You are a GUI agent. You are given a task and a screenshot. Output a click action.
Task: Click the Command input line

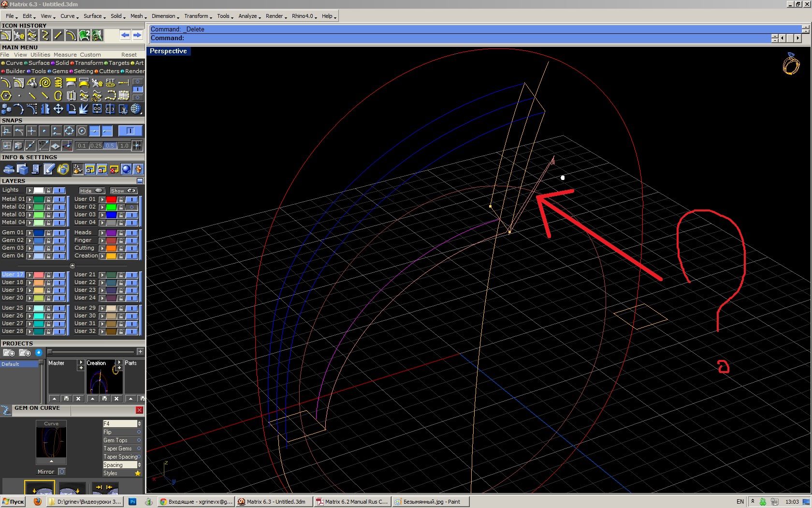point(459,38)
